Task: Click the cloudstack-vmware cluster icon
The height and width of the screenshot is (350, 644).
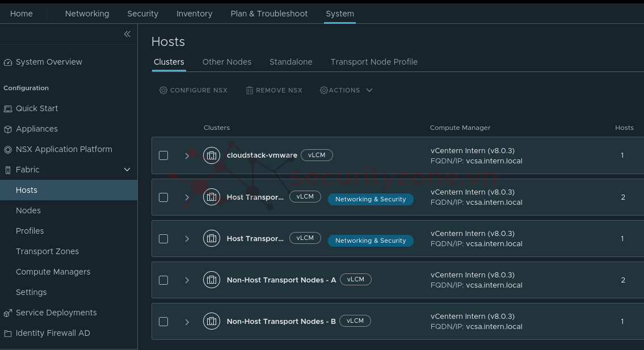Action: tap(212, 155)
